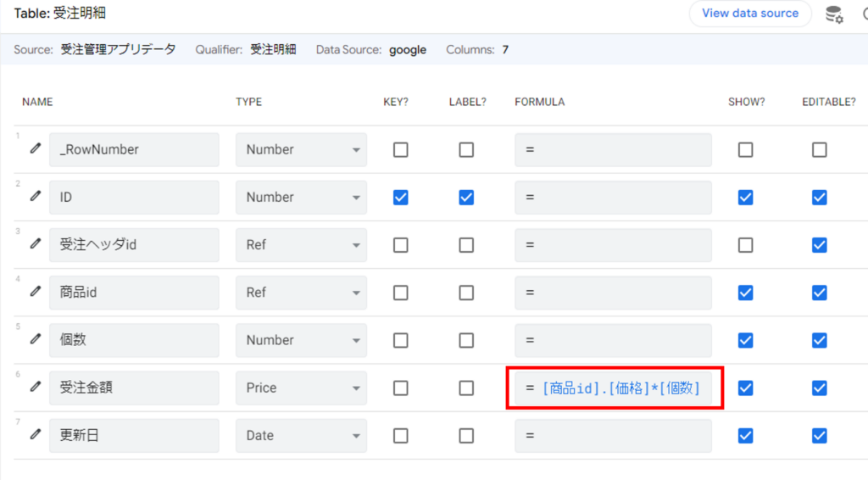Toggle EDITABLE checkbox for _RowNumber

coord(819,149)
